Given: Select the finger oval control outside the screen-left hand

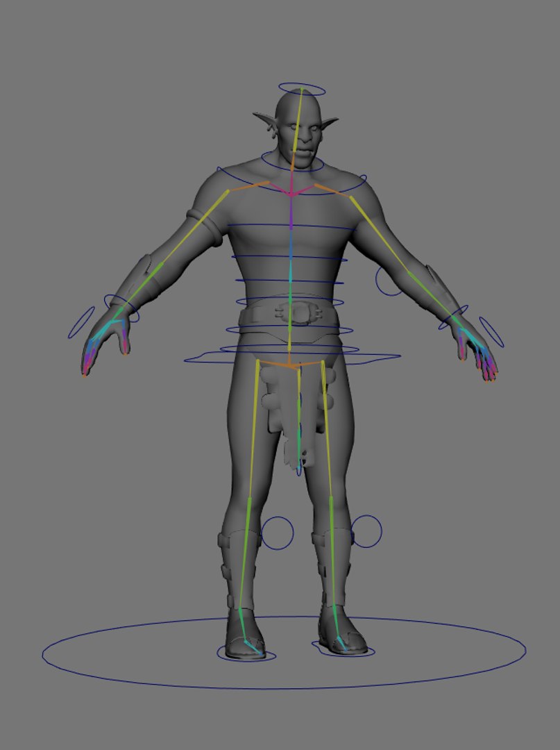Looking at the screenshot, I should [81, 322].
